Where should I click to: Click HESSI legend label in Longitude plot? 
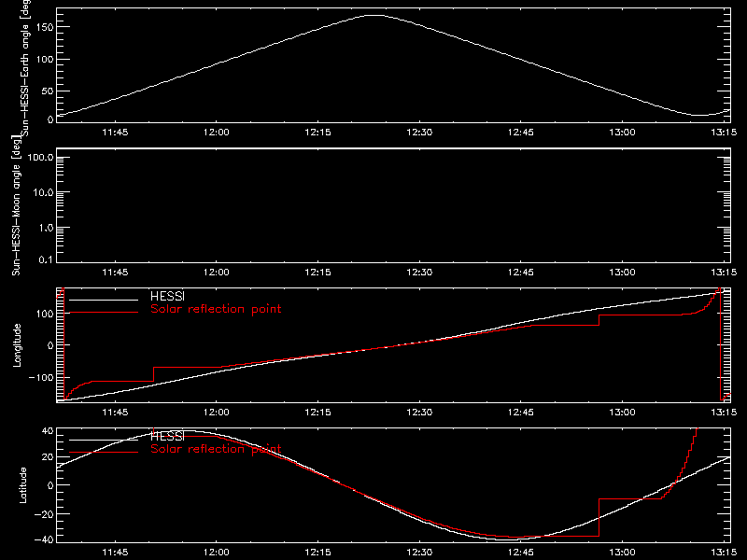[x=167, y=296]
